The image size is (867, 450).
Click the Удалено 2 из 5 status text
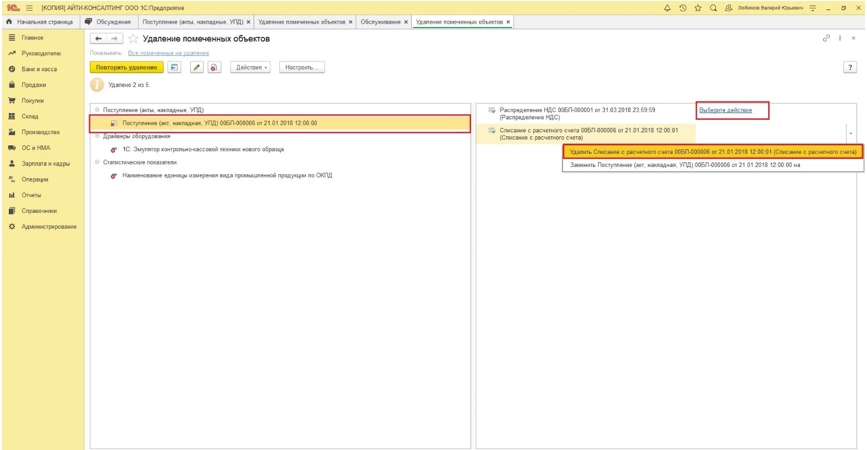[129, 85]
